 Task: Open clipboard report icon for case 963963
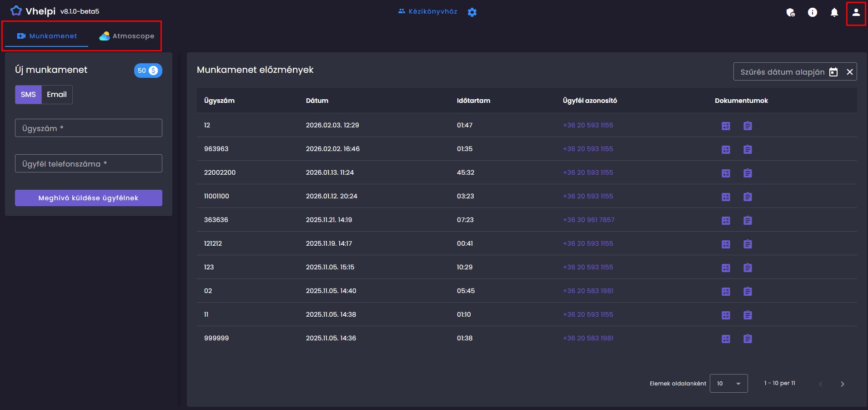click(748, 150)
